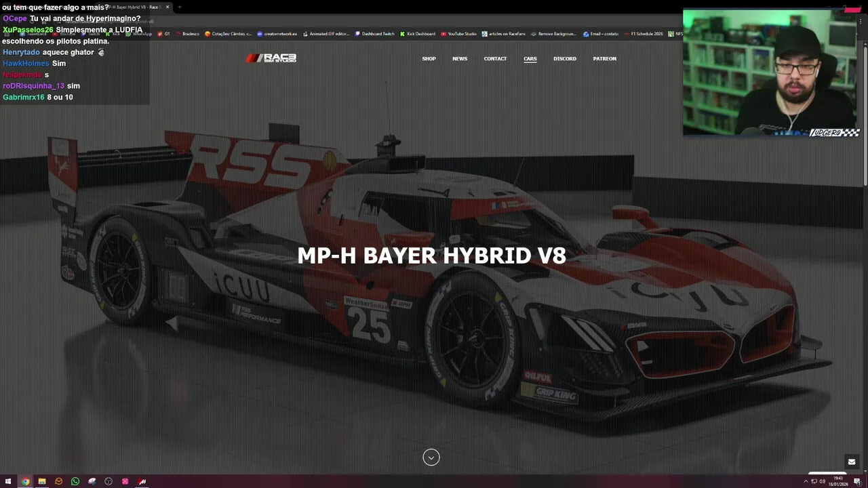The width and height of the screenshot is (868, 488).
Task: Open File Explorer from the taskbar
Action: pyautogui.click(x=41, y=481)
